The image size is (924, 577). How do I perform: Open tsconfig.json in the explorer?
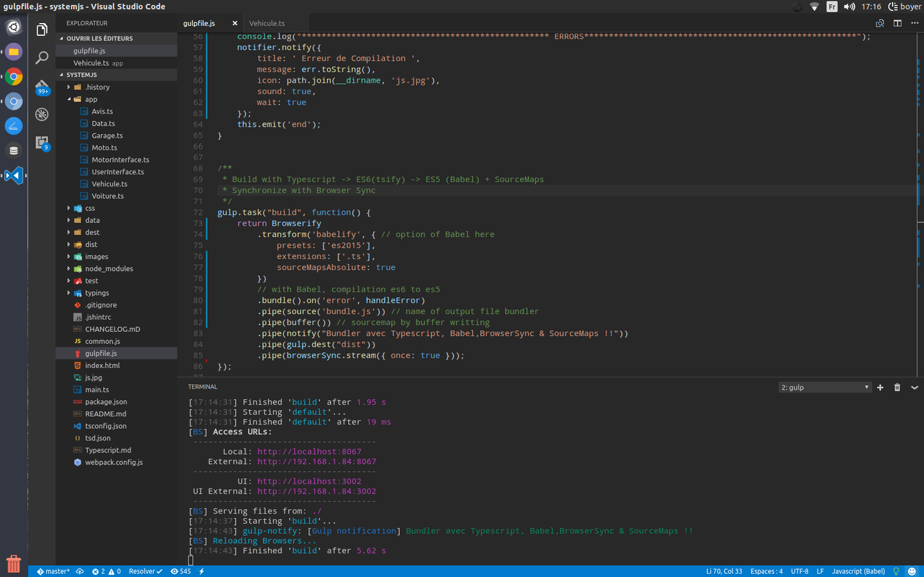116,426
